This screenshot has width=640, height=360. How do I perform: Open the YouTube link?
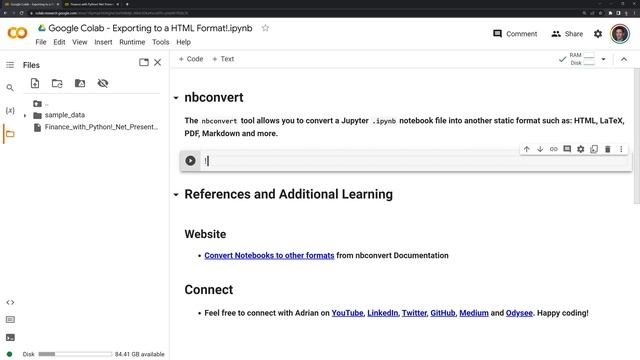[347, 313]
